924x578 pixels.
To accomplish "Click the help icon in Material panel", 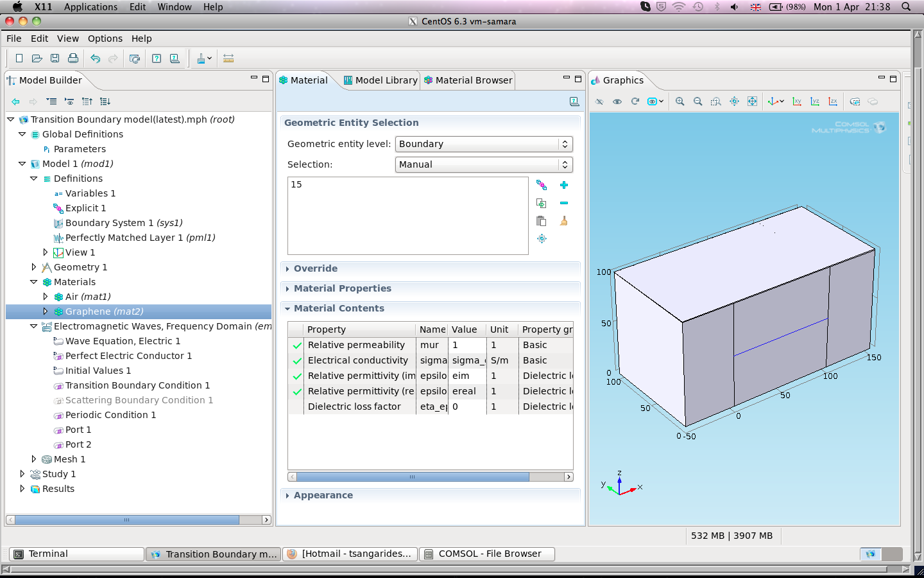I will click(574, 101).
